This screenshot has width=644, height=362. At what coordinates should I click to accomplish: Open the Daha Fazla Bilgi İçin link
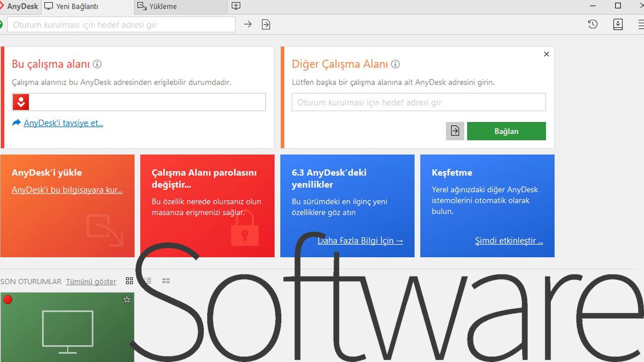pyautogui.click(x=360, y=240)
